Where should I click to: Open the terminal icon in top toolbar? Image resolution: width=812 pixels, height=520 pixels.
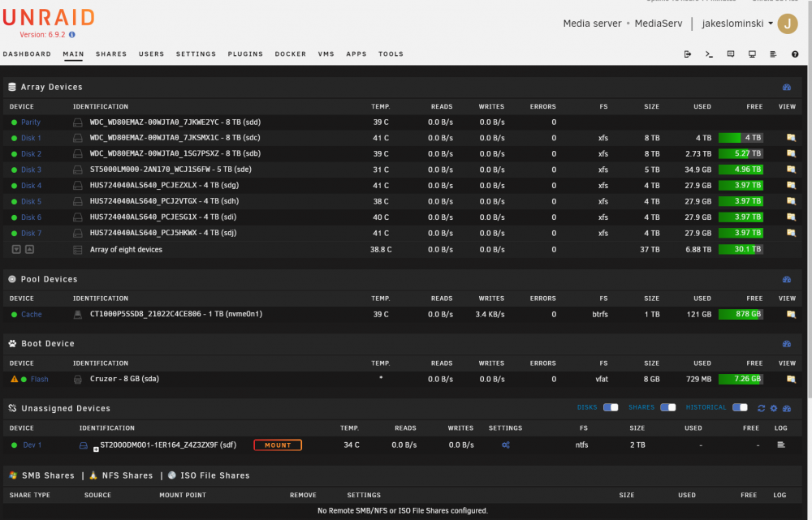[709, 54]
